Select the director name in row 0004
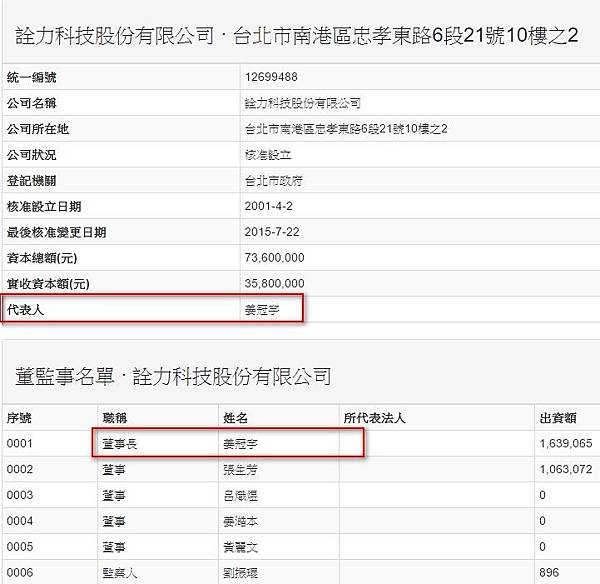This screenshot has height=584, width=600. [240, 521]
